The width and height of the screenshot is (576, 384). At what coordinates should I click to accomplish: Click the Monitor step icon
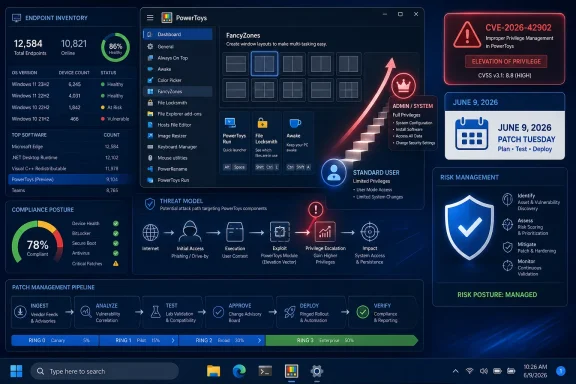(x=507, y=265)
